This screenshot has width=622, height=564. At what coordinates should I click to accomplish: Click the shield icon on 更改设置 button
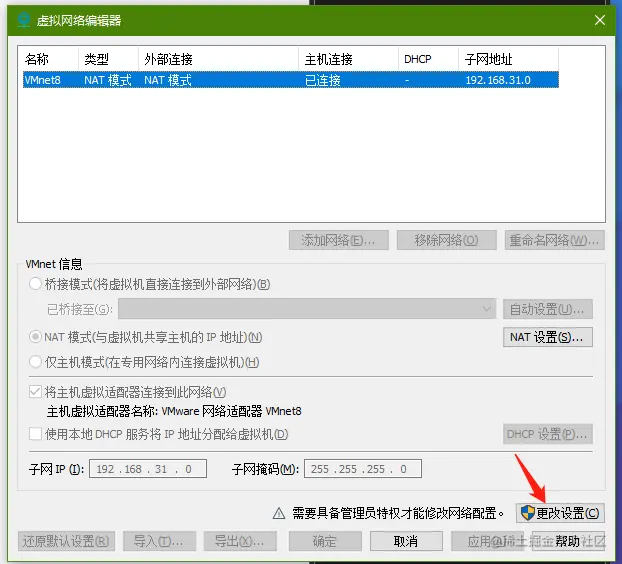[528, 513]
